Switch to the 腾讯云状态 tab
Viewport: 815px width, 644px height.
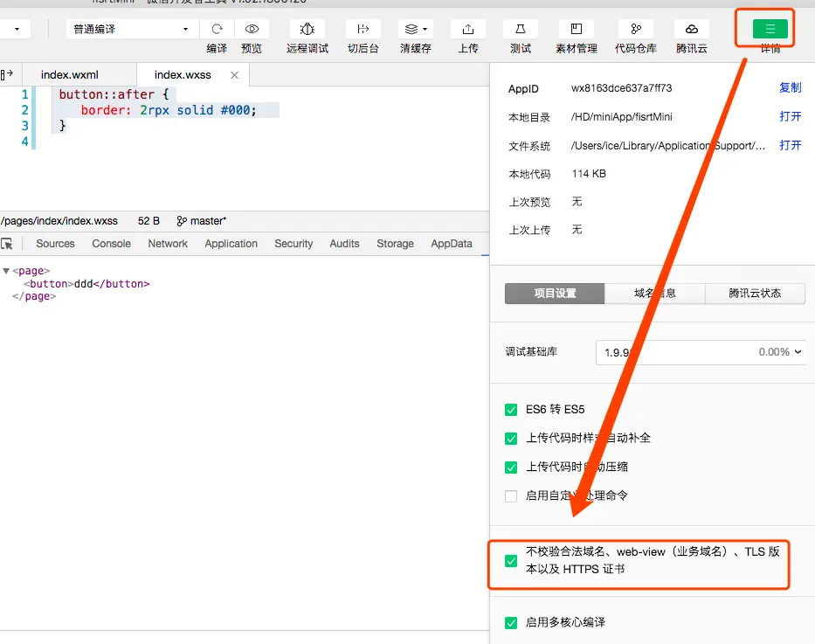click(x=755, y=293)
